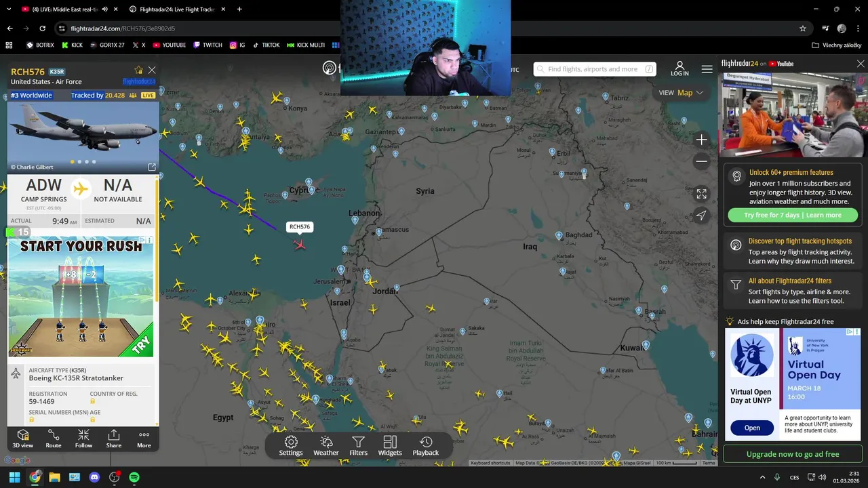Open the More options menu
868x488 pixels.
click(144, 439)
